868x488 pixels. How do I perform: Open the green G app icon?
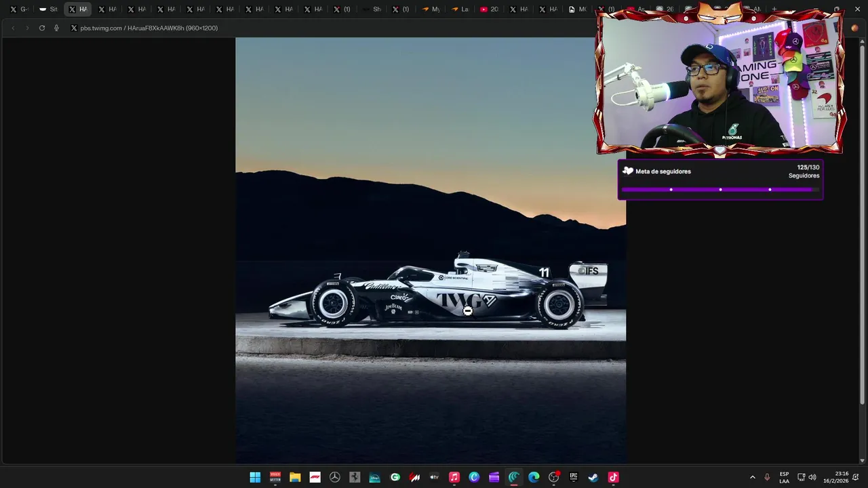[x=395, y=477]
